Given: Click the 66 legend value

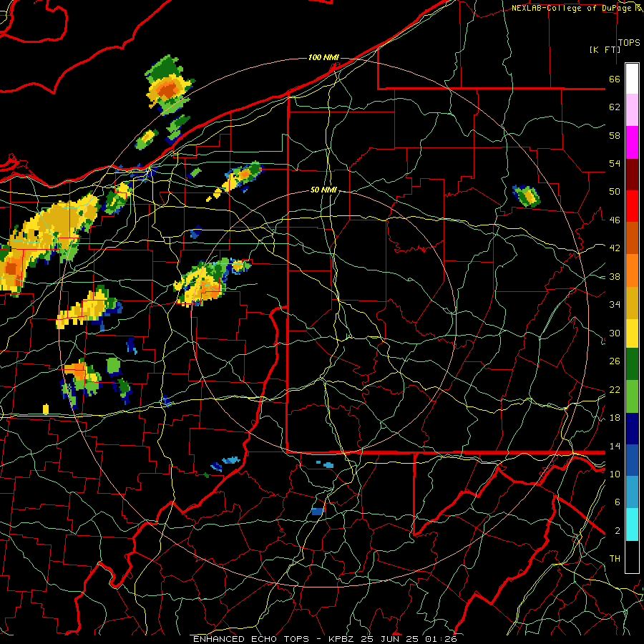Looking at the screenshot, I should (x=615, y=79).
